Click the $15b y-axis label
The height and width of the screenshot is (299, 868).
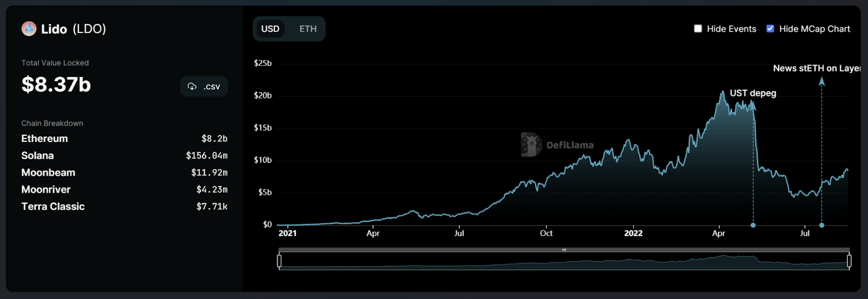click(x=263, y=128)
